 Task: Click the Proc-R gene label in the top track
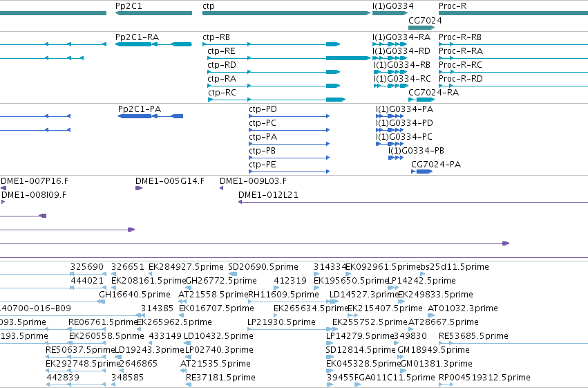[x=453, y=6]
